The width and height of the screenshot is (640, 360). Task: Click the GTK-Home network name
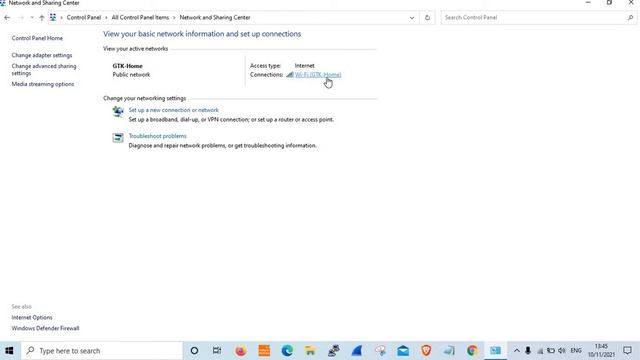(127, 66)
